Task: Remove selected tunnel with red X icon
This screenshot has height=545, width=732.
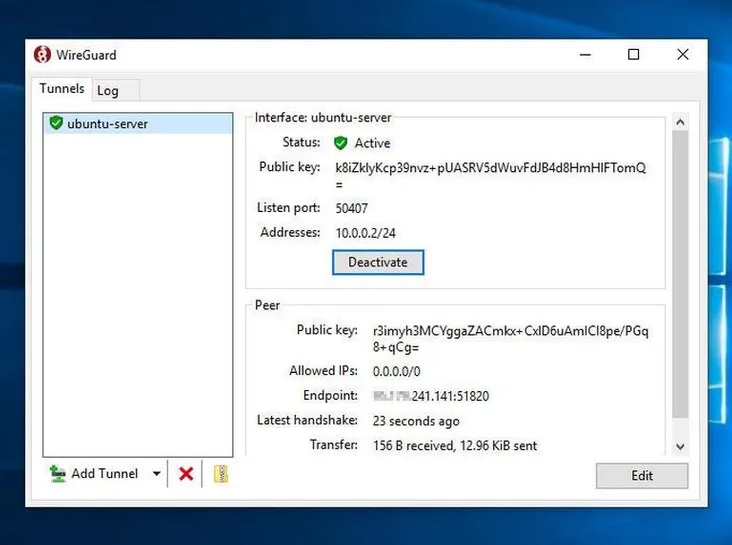Action: tap(186, 474)
